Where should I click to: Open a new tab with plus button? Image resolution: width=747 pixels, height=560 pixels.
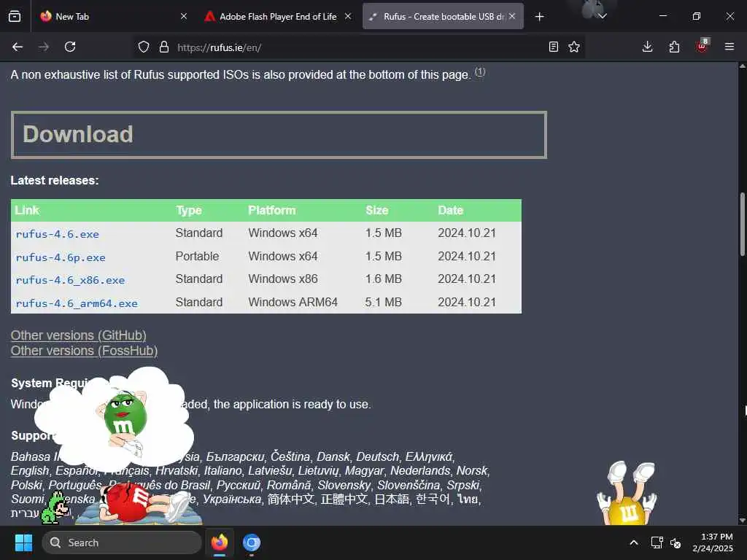[539, 17]
